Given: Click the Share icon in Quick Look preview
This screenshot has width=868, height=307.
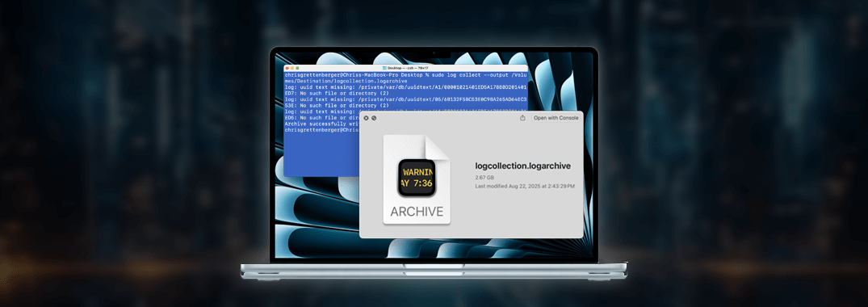Looking at the screenshot, I should [522, 118].
